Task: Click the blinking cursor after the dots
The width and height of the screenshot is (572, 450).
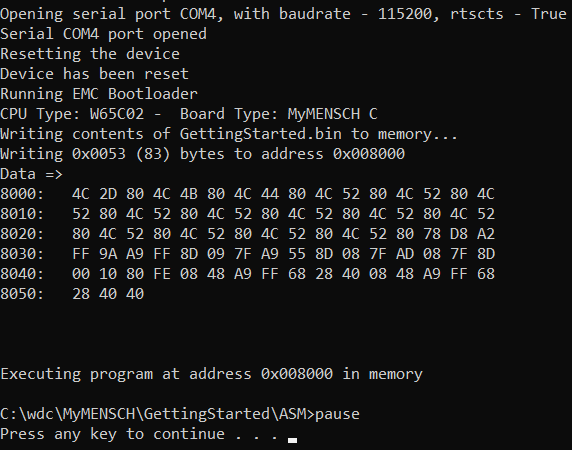Action: 292,441
